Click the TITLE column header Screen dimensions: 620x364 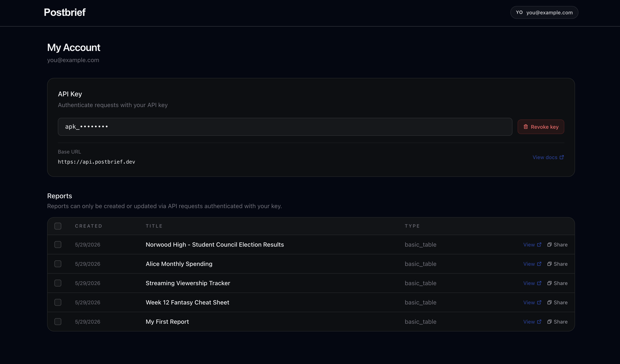click(154, 226)
